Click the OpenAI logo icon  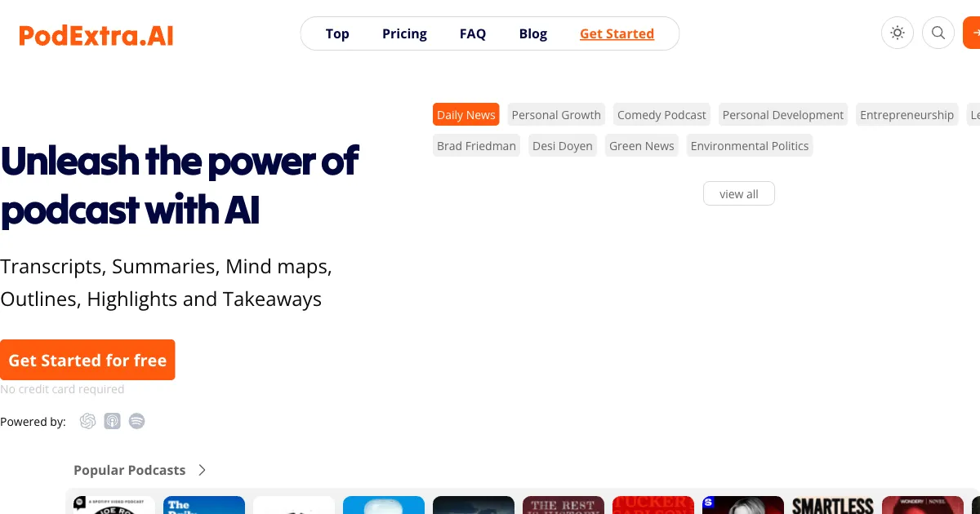[x=88, y=421]
